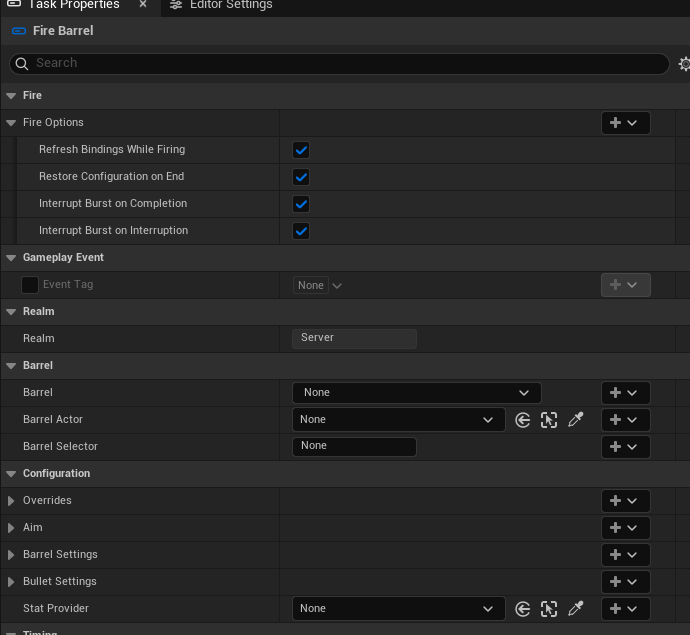Screen dimensions: 690x635
Task: Enable the Event Tag override checkbox
Action: 30,285
